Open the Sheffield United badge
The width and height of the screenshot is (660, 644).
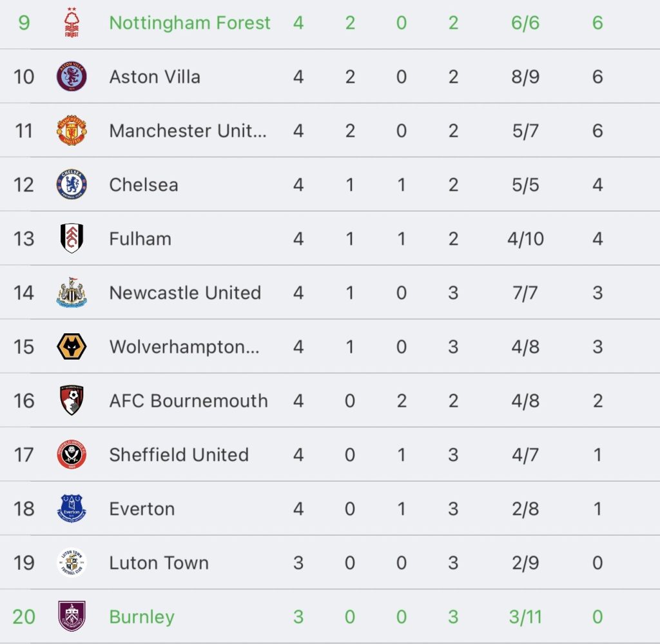[x=72, y=454]
